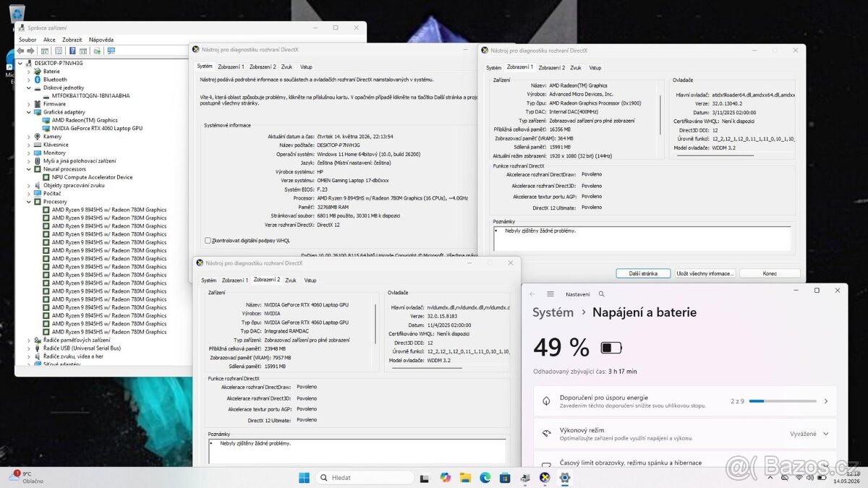The image size is (868, 488).
Task: Select the MTFDKBA1T0QGN-1BN1AABHA disk drive
Action: 91,95
